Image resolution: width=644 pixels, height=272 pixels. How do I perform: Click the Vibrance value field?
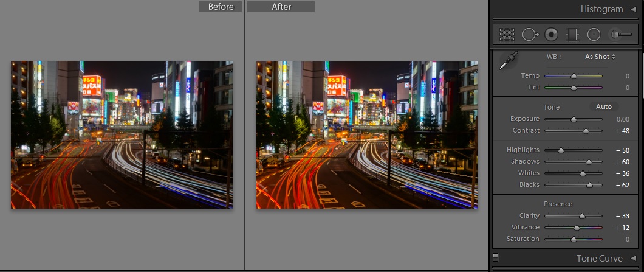click(x=622, y=227)
